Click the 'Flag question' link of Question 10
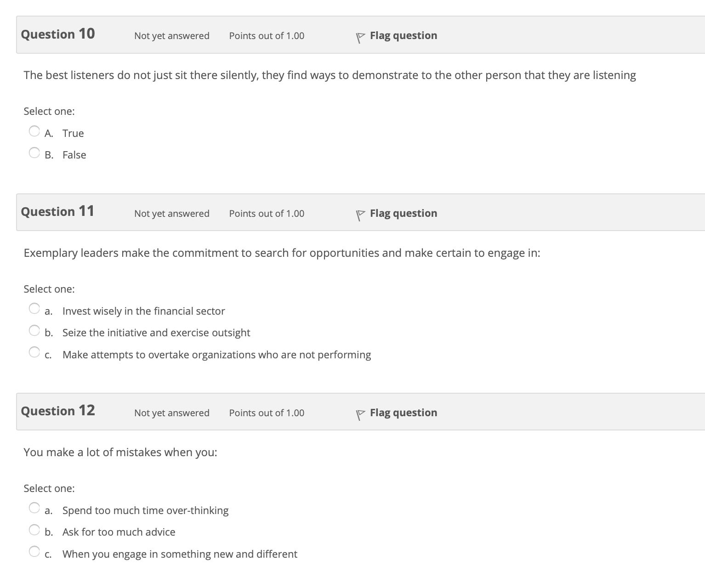Viewport: 705px width, 588px height. pos(404,35)
